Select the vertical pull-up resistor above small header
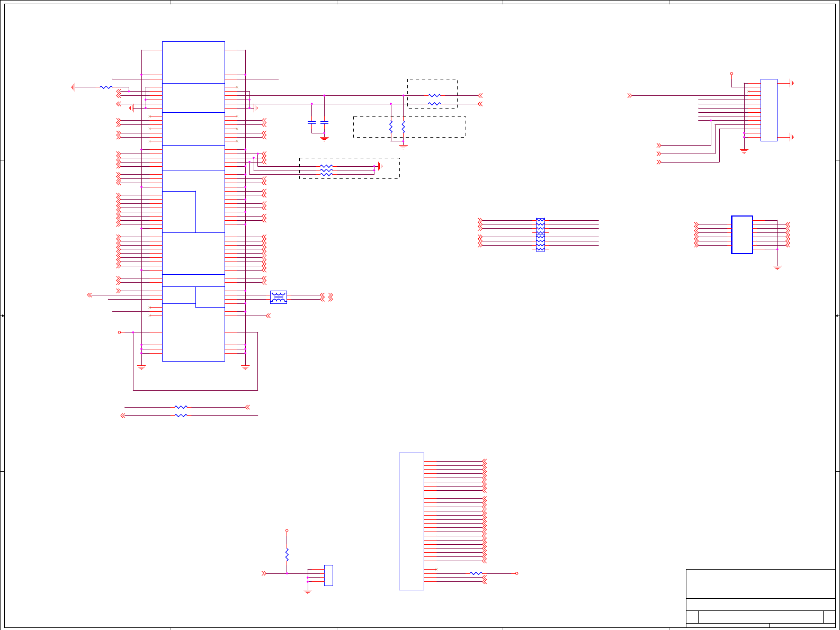Viewport: 840px width, 630px height. [x=287, y=555]
